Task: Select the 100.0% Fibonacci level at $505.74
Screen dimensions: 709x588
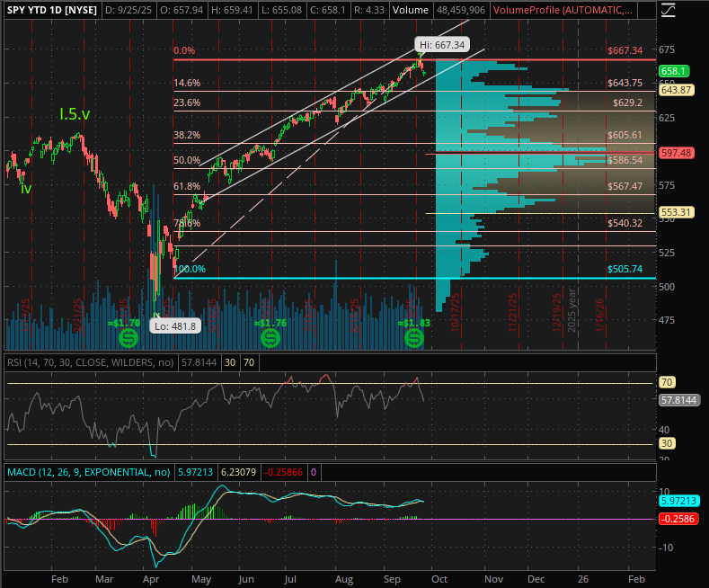Action: (x=189, y=269)
